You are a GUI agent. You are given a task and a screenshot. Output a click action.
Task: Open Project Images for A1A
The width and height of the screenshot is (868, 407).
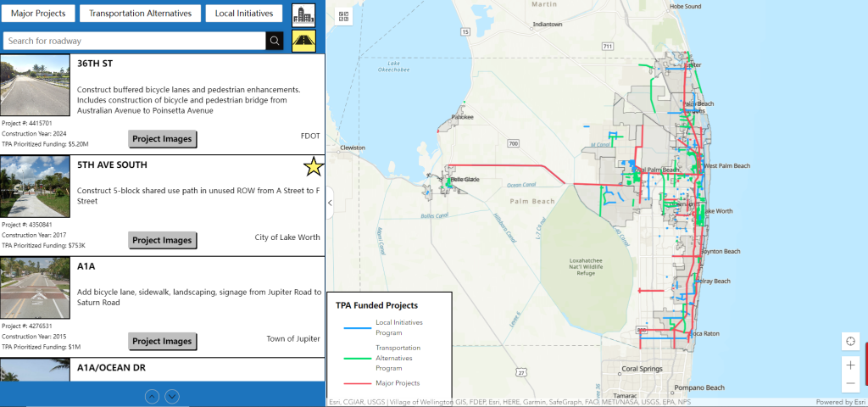click(x=162, y=341)
